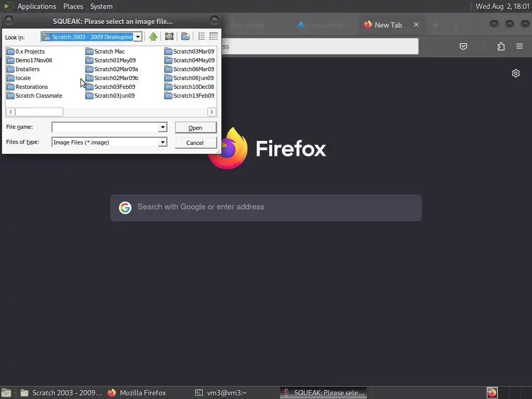Open a new Firefox tab with plus button
Viewport: 532px width, 399px height.
[435, 25]
